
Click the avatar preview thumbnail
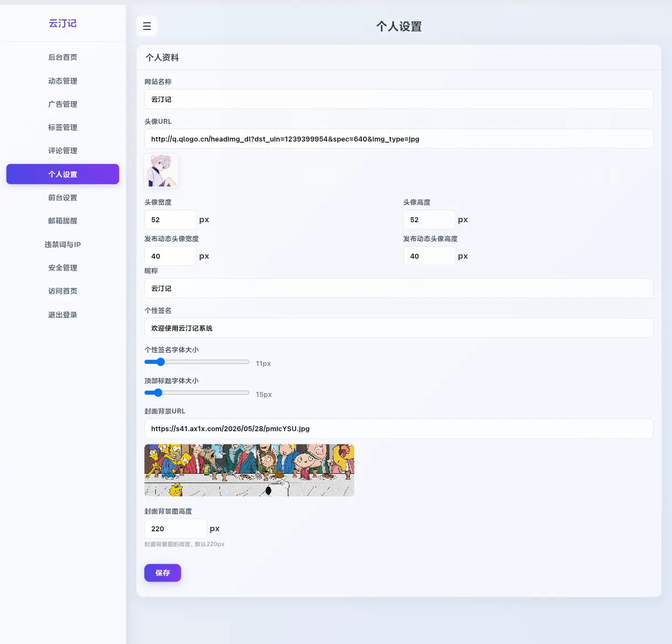pyautogui.click(x=161, y=171)
